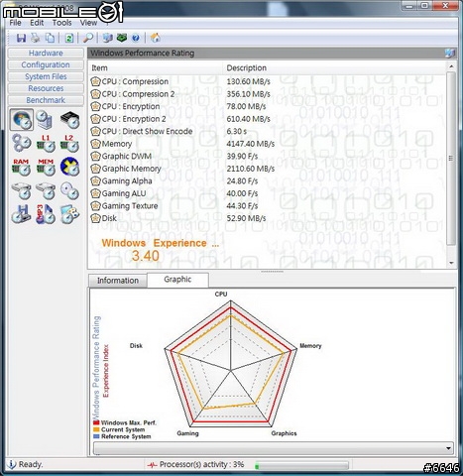463x476 pixels.
Task: Select the computer tower benchmark icon
Action: click(45, 120)
